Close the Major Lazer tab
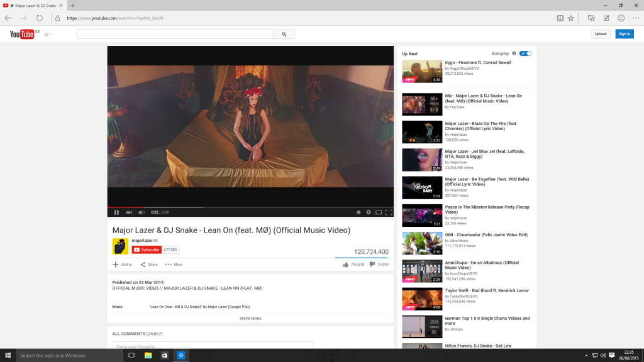The width and height of the screenshot is (644, 362). [x=61, y=5]
